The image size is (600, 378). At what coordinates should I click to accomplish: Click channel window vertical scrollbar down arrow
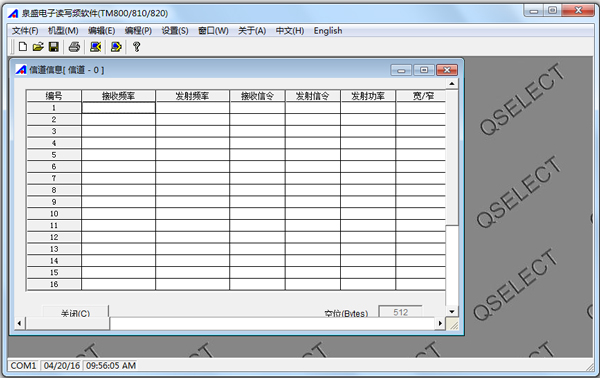[452, 312]
